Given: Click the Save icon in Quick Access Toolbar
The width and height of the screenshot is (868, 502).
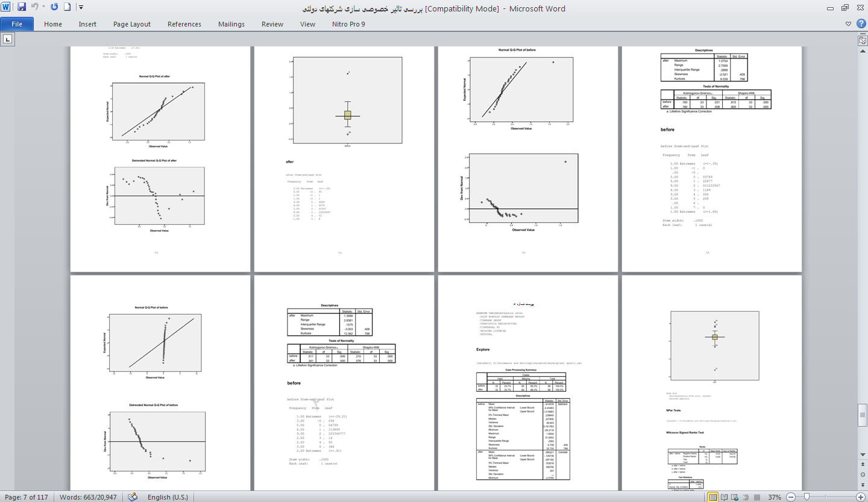Looking at the screenshot, I should [22, 8].
